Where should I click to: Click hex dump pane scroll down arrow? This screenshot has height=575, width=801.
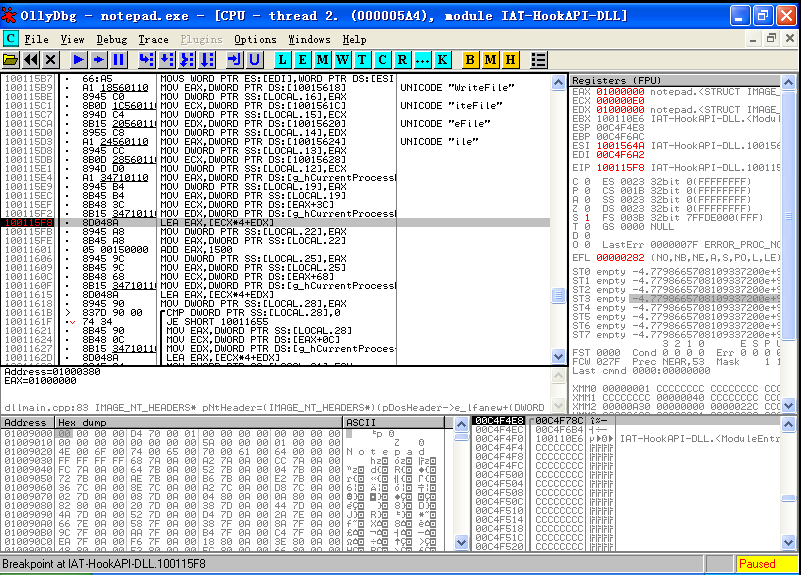click(461, 542)
